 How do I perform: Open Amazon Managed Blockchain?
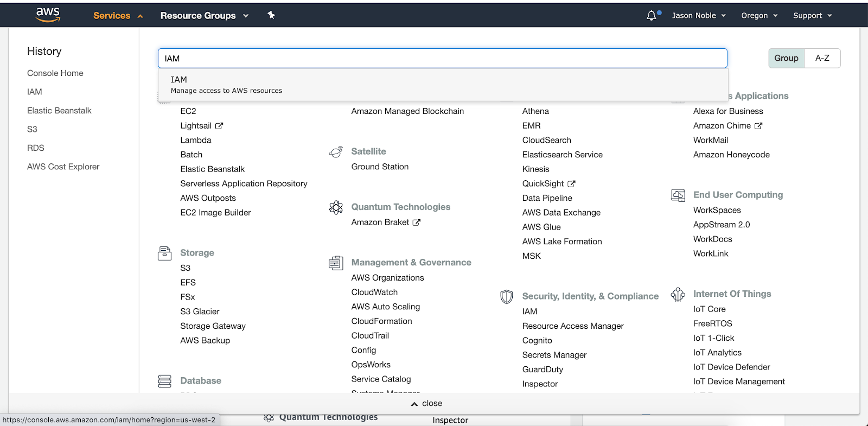407,111
